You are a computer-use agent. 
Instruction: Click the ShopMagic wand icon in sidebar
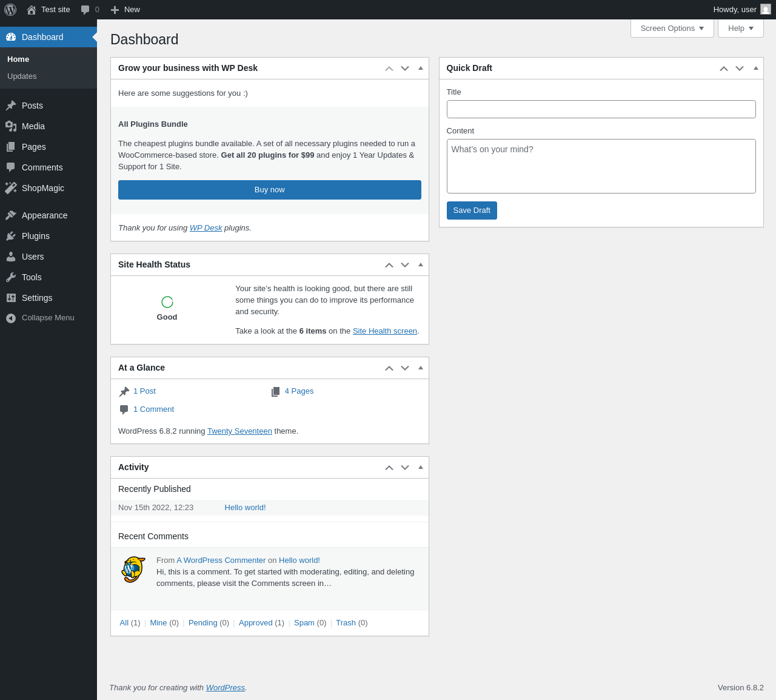(11, 188)
